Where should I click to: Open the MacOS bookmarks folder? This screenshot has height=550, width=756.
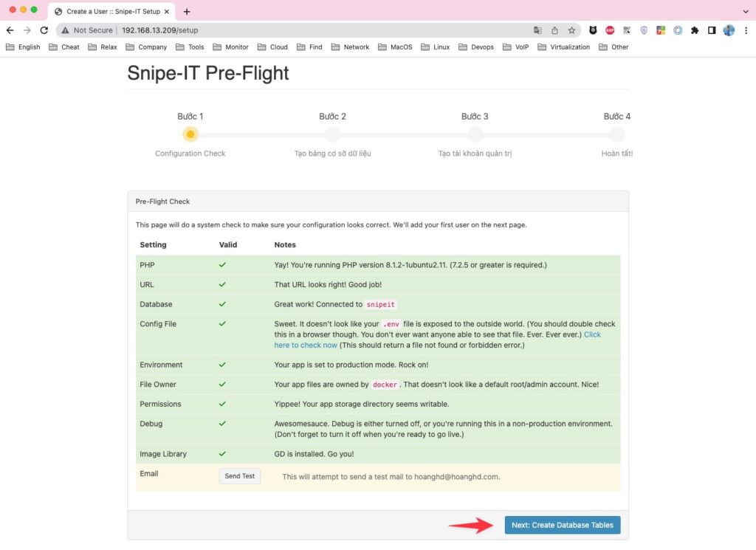(396, 47)
